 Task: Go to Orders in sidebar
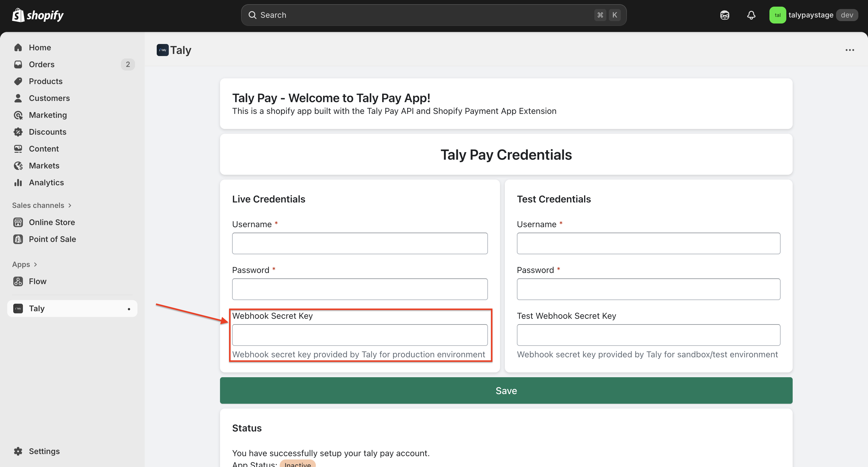pos(42,64)
